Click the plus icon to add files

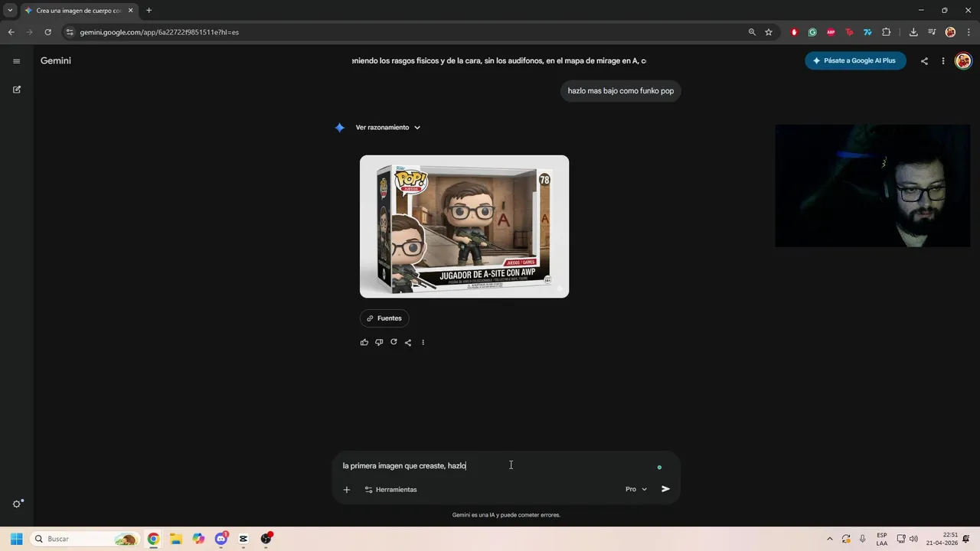tap(346, 490)
